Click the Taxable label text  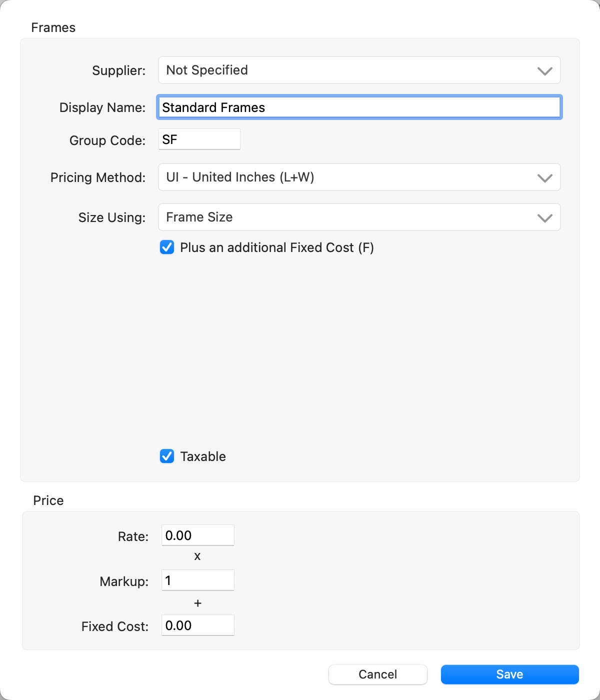[x=203, y=457]
